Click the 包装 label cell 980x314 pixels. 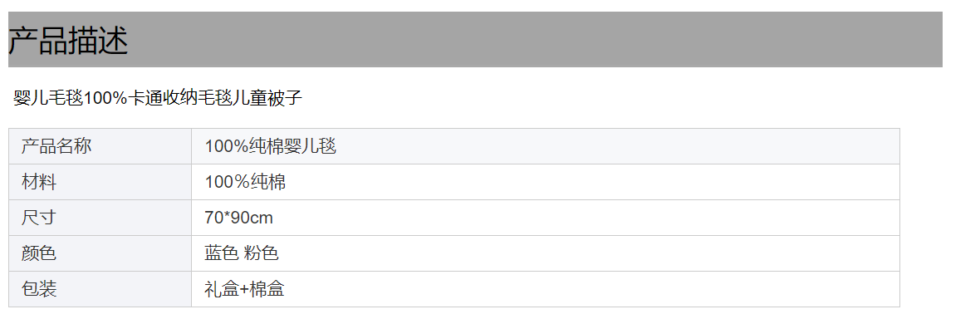pos(100,289)
